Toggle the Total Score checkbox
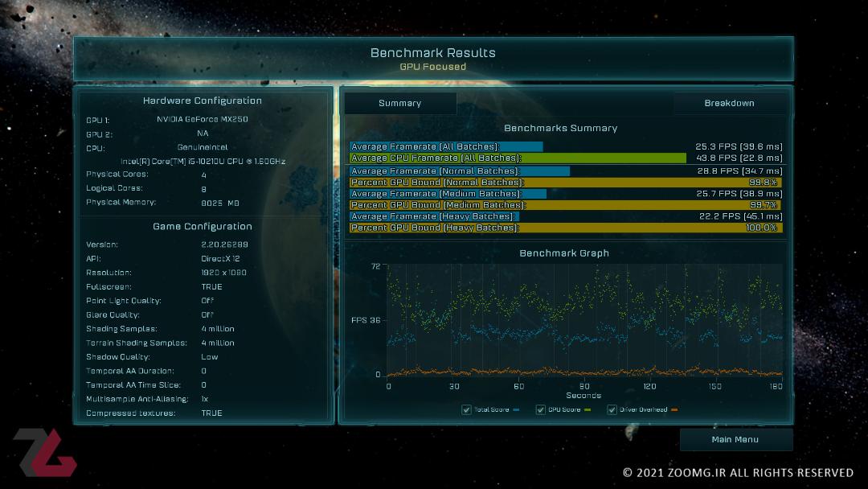The image size is (868, 489). pos(466,410)
